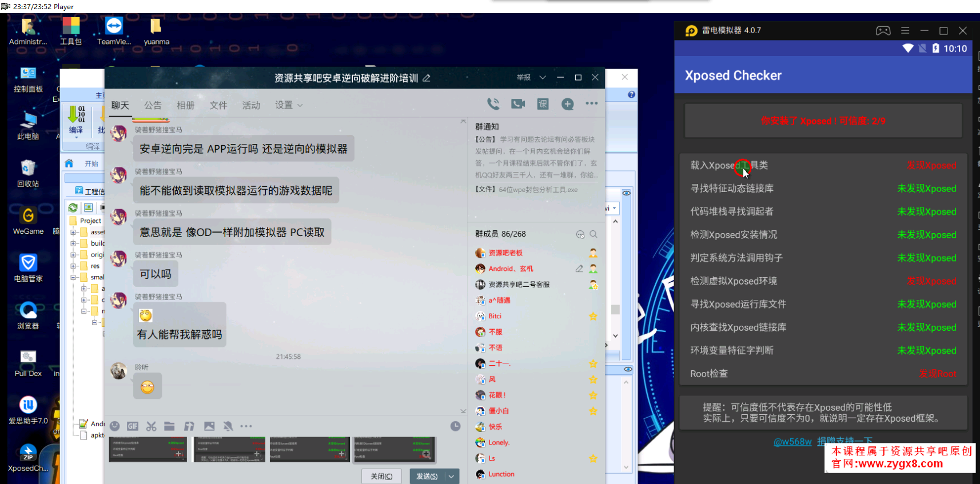The width and height of the screenshot is (980, 484).
Task: Expand the build folder in Project tree
Action: tap(73, 243)
